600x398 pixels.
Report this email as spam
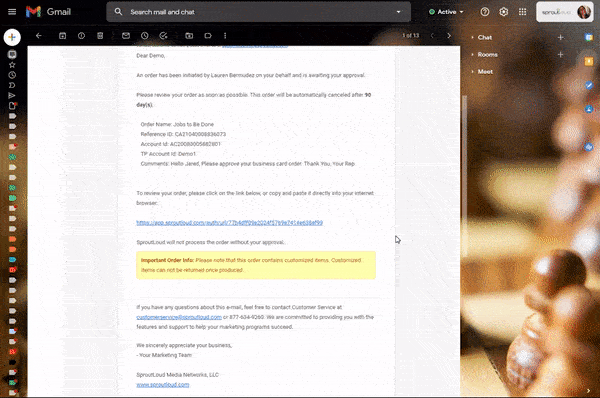[81, 36]
